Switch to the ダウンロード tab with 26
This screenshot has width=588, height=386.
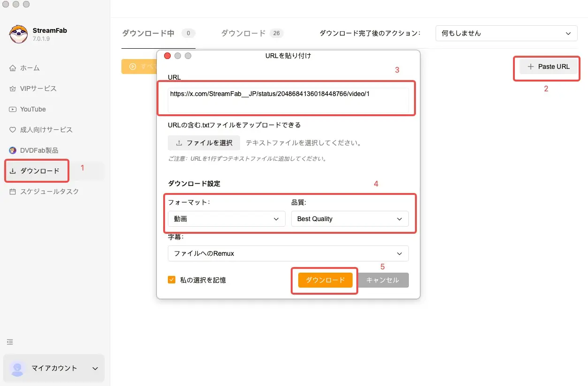pyautogui.click(x=243, y=33)
